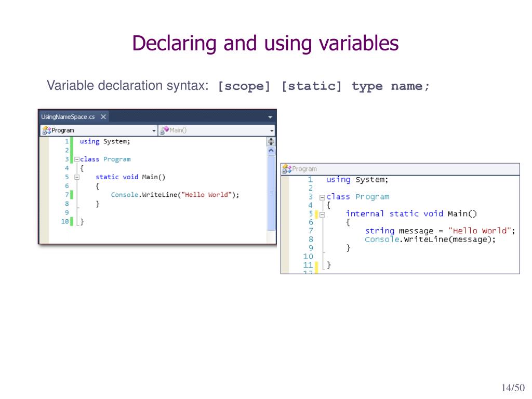Screen dimensions: 532x399
Task: Click Console.WriteLine("Hello World") line
Action: tap(175, 195)
